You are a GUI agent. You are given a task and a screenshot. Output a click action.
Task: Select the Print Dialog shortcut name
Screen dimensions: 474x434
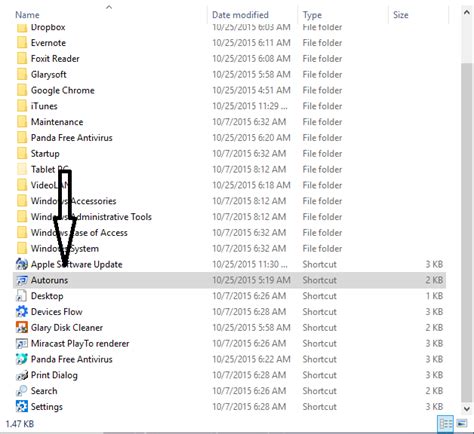[x=54, y=375]
